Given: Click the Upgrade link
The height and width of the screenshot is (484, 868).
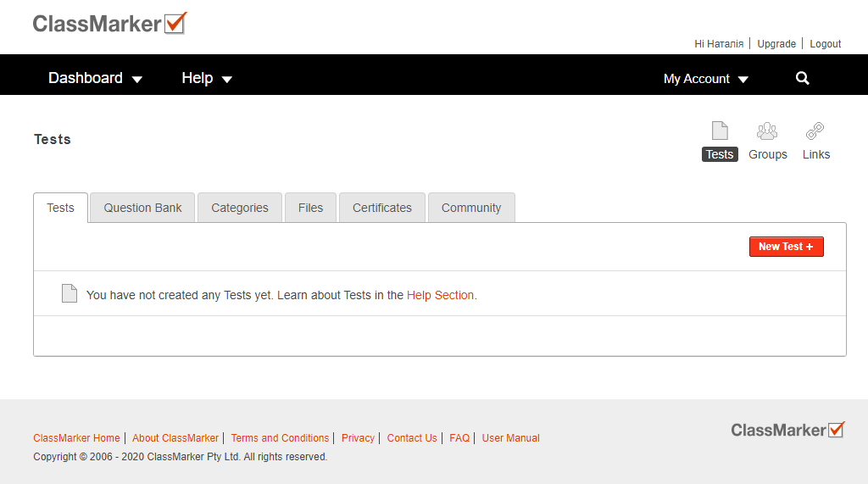Looking at the screenshot, I should (776, 44).
